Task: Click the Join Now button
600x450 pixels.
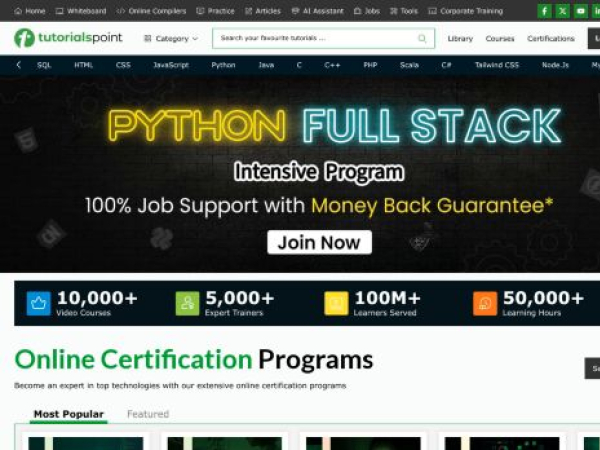Action: (320, 242)
